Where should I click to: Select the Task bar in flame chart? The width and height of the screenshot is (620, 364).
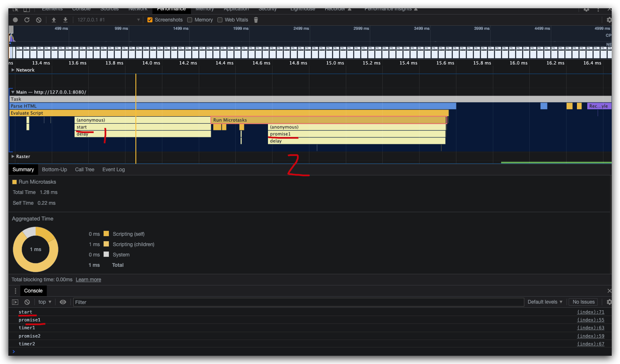(310, 99)
